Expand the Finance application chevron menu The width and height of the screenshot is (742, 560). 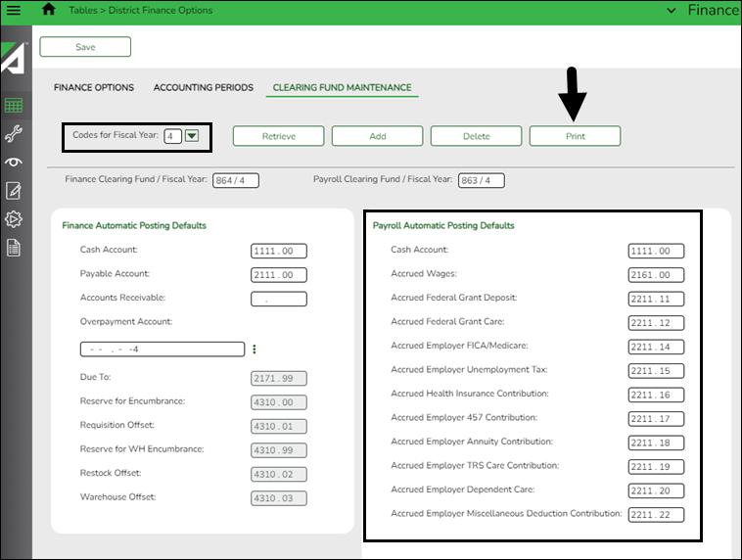(671, 10)
